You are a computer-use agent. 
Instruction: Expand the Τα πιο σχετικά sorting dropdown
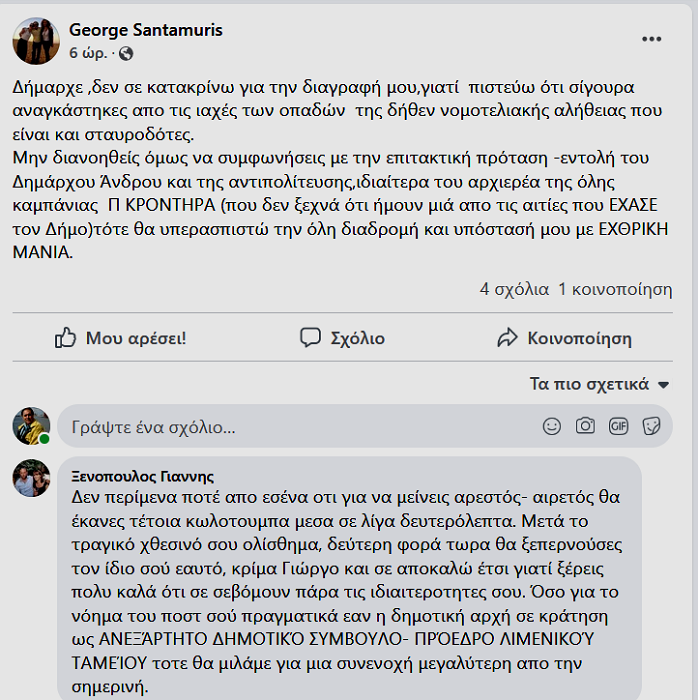(599, 384)
